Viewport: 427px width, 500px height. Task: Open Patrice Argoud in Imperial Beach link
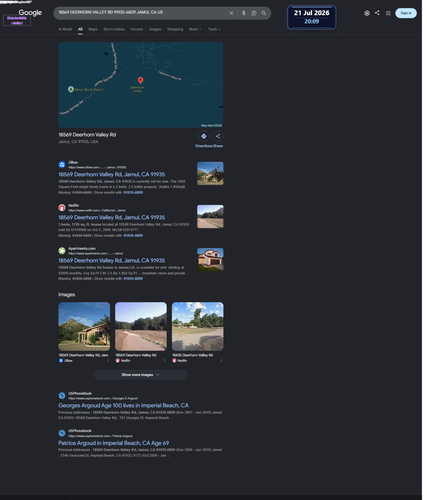114,443
